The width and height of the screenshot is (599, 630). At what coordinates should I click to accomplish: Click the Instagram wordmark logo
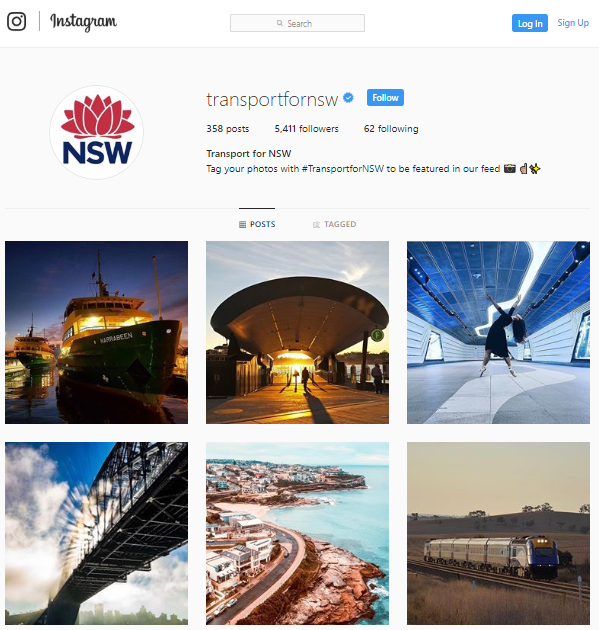83,22
